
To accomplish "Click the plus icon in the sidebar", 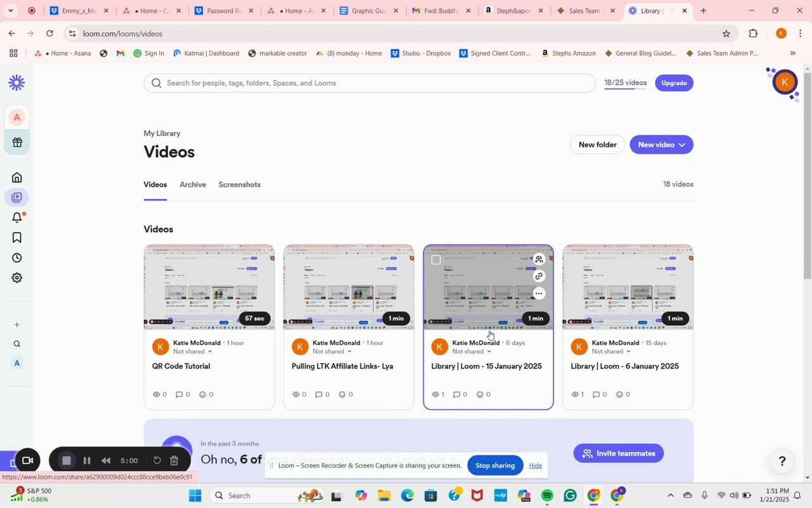I will tap(17, 324).
